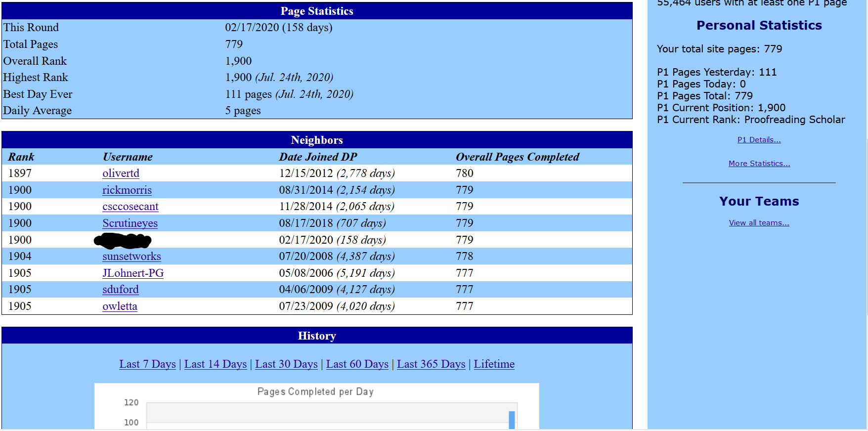The image size is (868, 431).
Task: Switch history to Last 14 Days
Action: point(216,364)
